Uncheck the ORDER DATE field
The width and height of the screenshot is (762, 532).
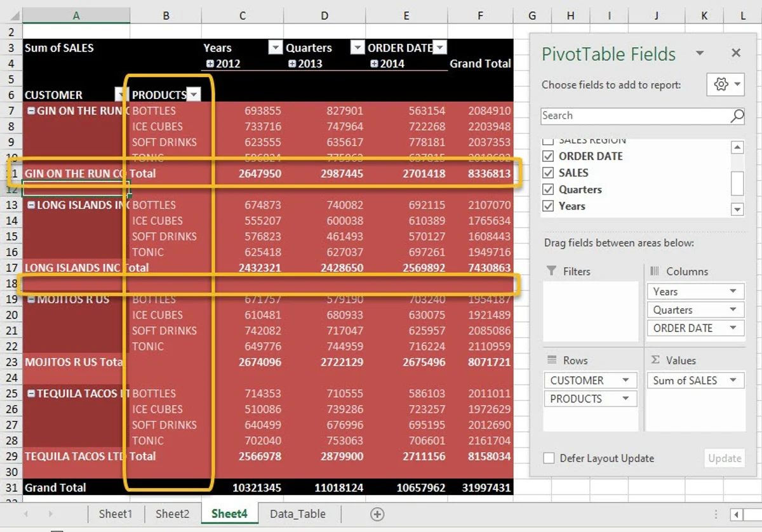[548, 156]
